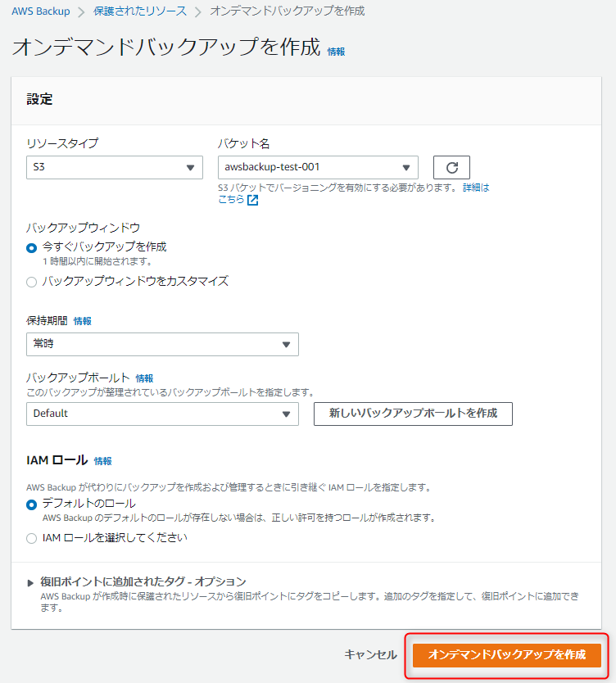Image resolution: width=616 pixels, height=683 pixels.
Task: Select 今すぐバックアップを作成 option
Action: click(30, 247)
